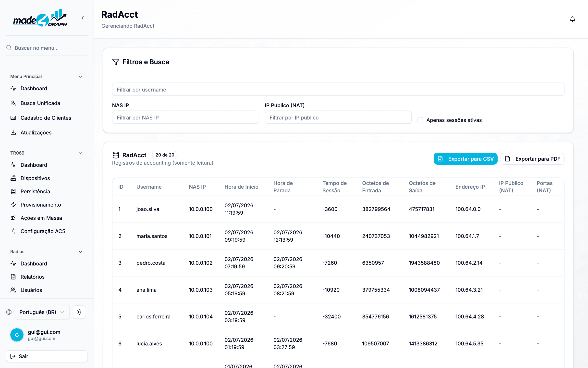Focus the Filtrar por username field

pyautogui.click(x=338, y=90)
